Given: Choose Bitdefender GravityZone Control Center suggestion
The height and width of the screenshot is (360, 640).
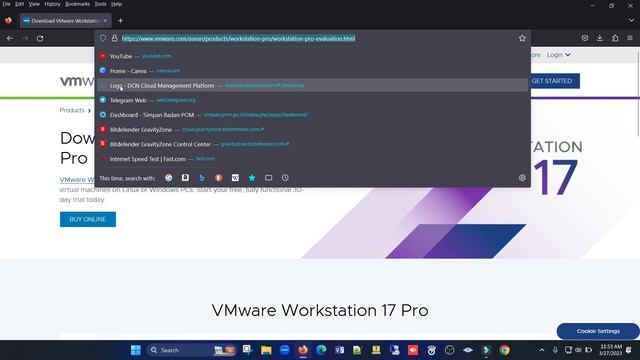Looking at the screenshot, I should click(313, 144).
